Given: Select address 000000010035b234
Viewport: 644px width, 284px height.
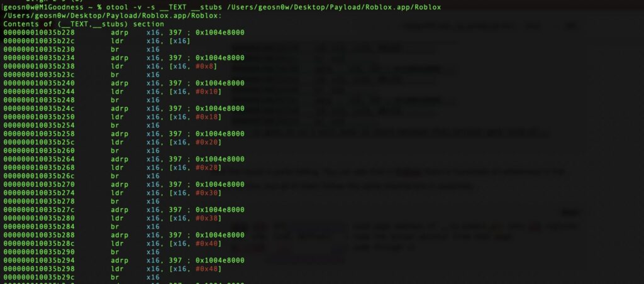Looking at the screenshot, I should click(x=40, y=58).
